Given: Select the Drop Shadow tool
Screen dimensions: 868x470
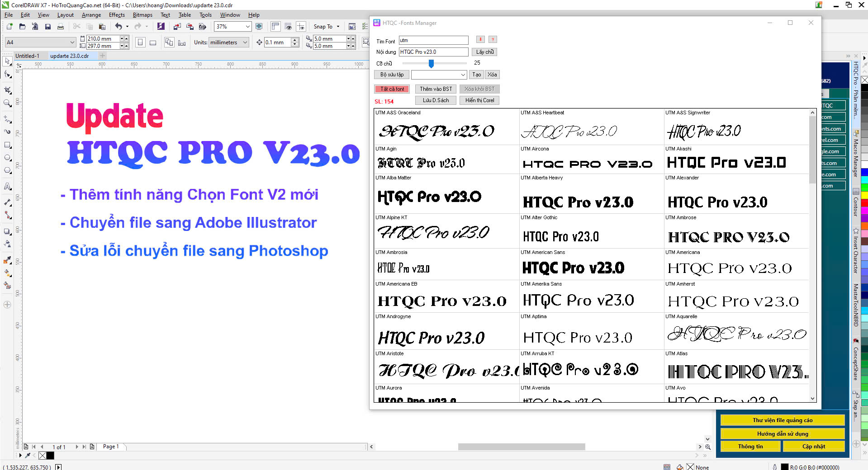Looking at the screenshot, I should click(7, 231).
